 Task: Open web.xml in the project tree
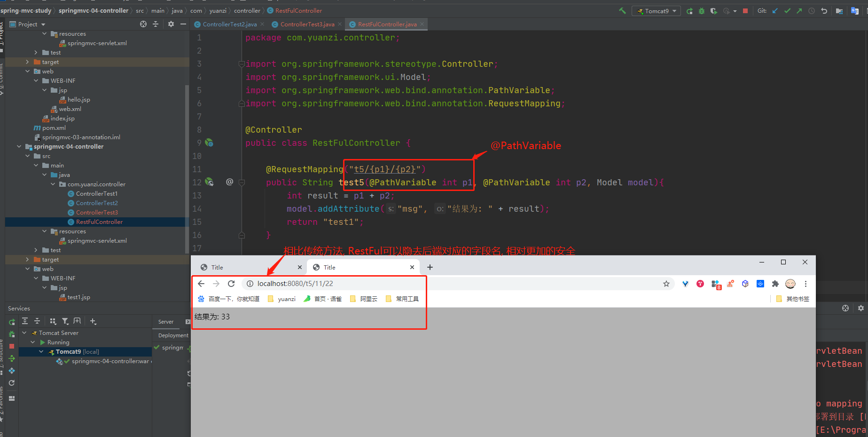[66, 109]
